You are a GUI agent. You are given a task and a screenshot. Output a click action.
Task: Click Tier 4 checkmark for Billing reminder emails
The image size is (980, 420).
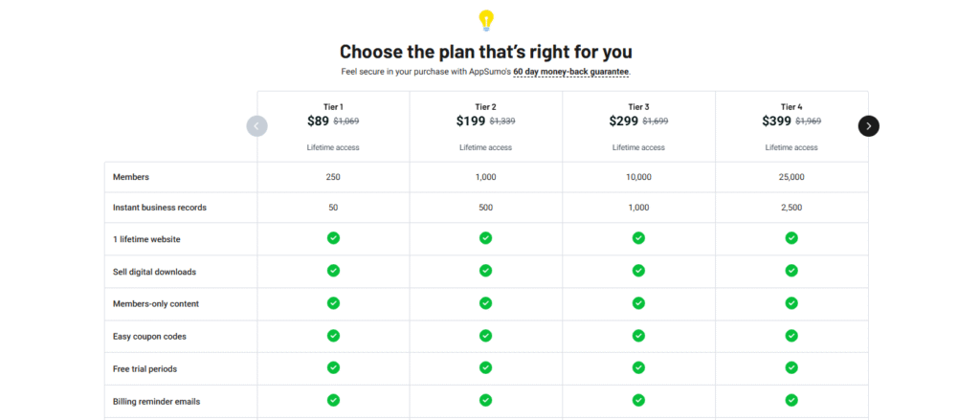pos(791,400)
